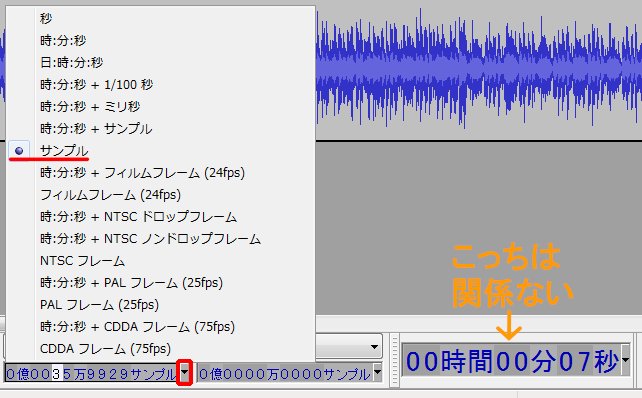Click the selected サンプル radio bullet
Image resolution: width=642 pixels, height=398 pixels.
tap(19, 151)
